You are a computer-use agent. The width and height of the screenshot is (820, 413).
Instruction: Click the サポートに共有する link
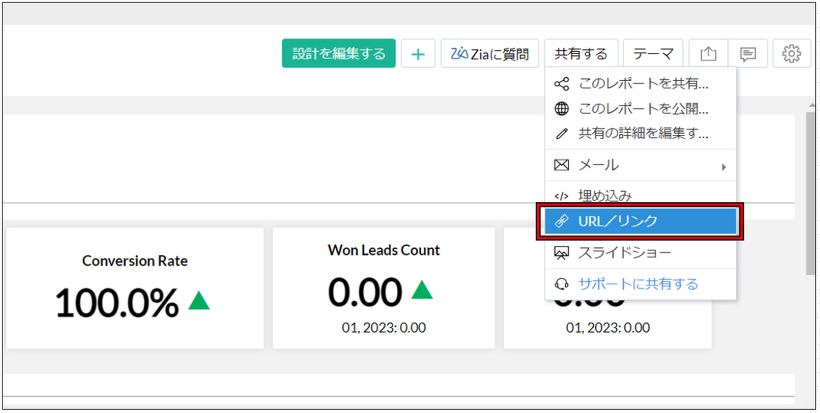(x=638, y=284)
